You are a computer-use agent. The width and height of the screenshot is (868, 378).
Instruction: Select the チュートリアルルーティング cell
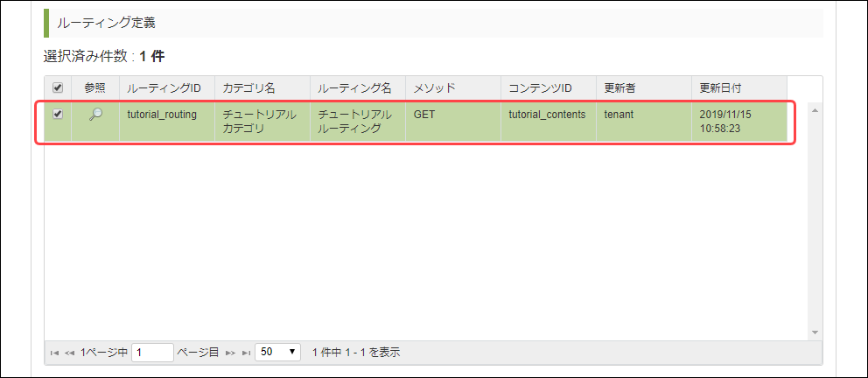(x=358, y=122)
